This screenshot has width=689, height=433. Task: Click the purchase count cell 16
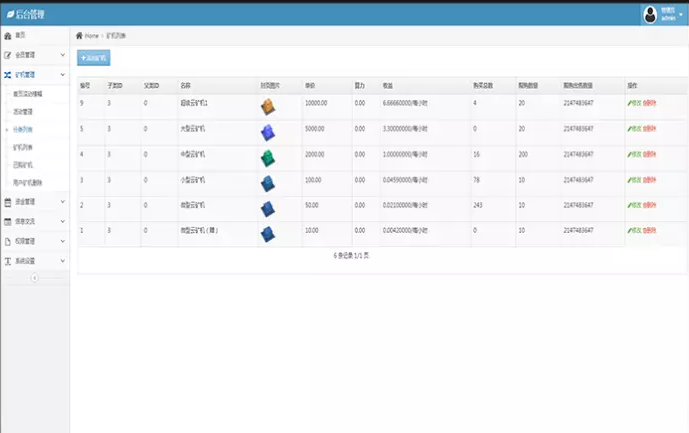click(476, 154)
